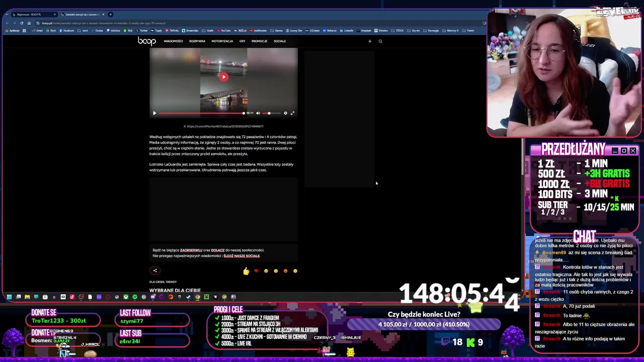
Task: Adjust the video volume slider
Action: [272, 113]
